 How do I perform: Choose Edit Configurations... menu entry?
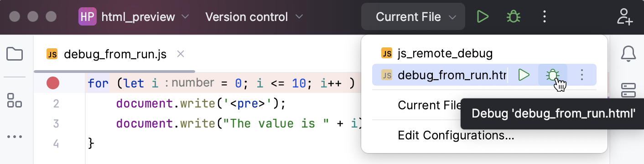point(456,135)
